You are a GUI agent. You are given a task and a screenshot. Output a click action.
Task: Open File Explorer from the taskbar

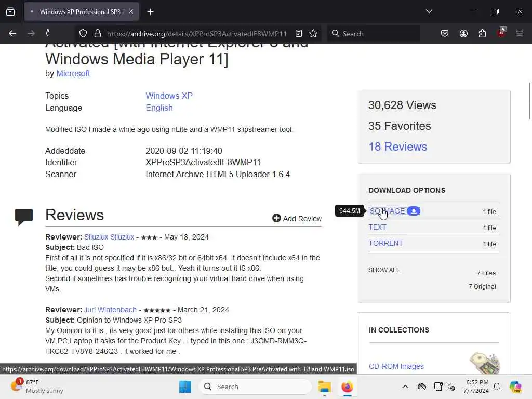tap(324, 387)
